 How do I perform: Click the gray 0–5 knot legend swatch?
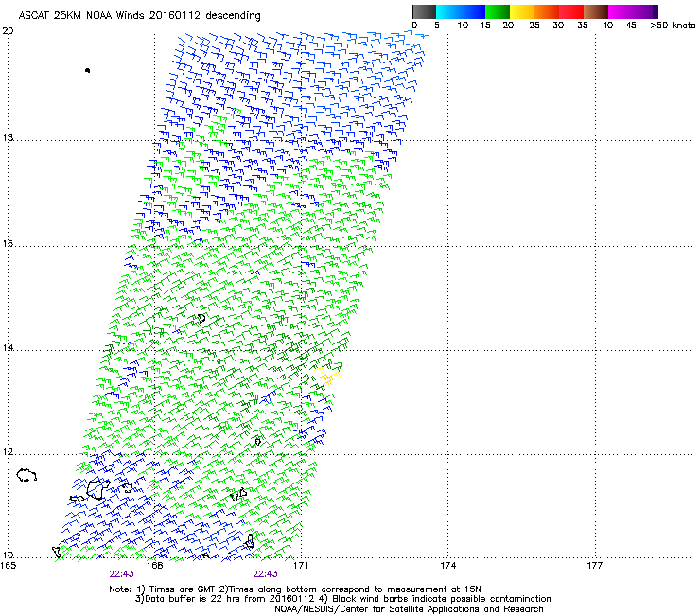click(424, 11)
